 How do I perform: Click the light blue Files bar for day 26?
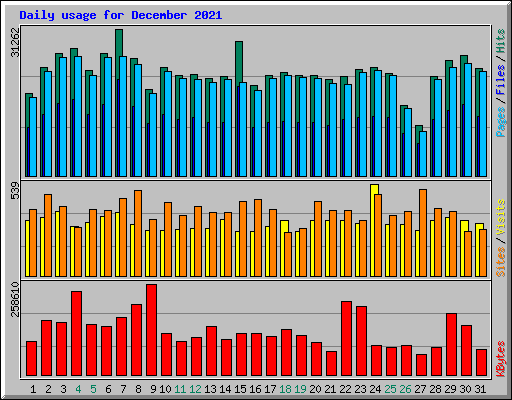pyautogui.click(x=408, y=142)
